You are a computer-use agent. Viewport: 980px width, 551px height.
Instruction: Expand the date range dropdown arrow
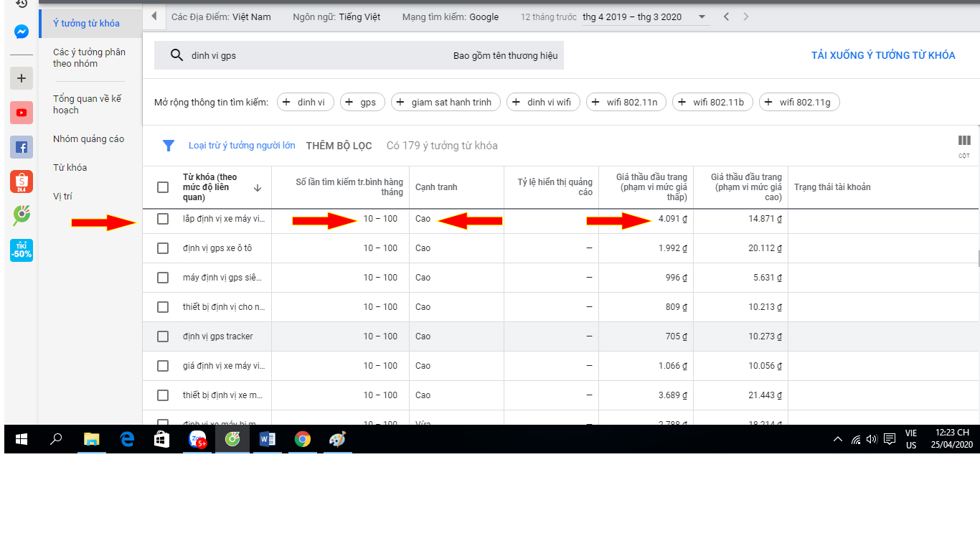[x=702, y=17]
